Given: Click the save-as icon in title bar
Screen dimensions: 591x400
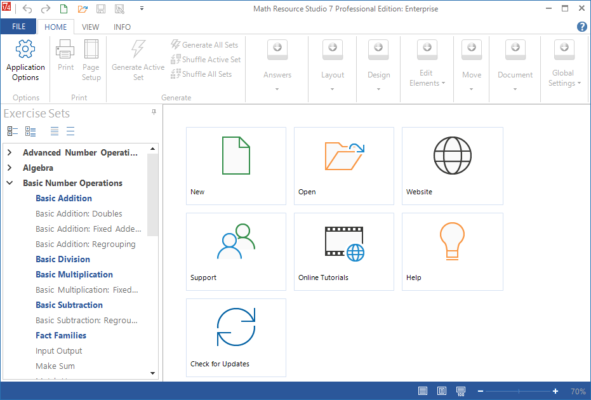Looking at the screenshot, I should 119,9.
